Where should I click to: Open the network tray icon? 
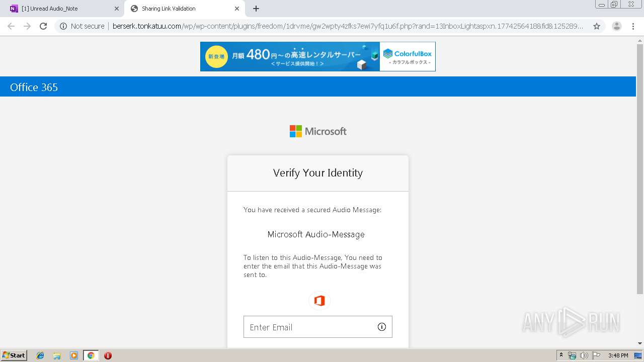[x=572, y=355]
